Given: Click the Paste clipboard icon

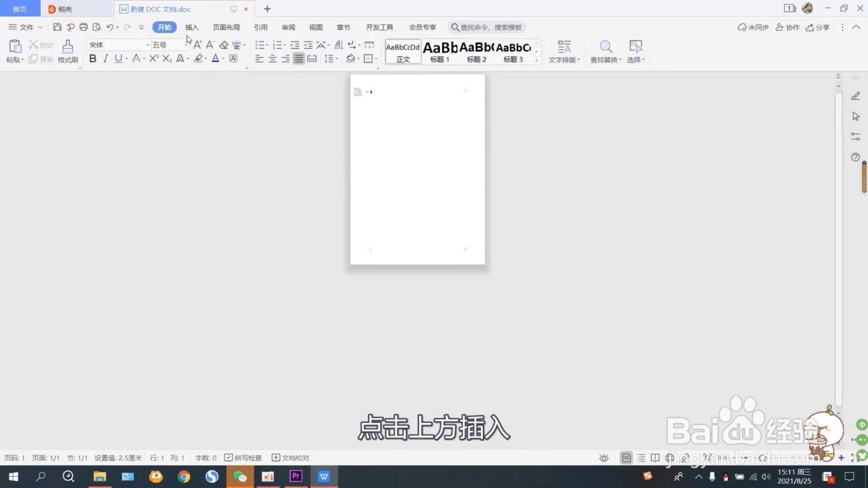Looking at the screenshot, I should pyautogui.click(x=15, y=47).
